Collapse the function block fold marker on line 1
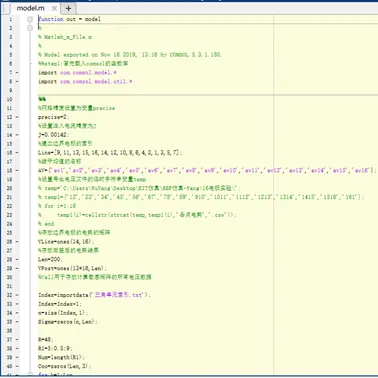The width and height of the screenshot is (378, 378). coord(30,19)
